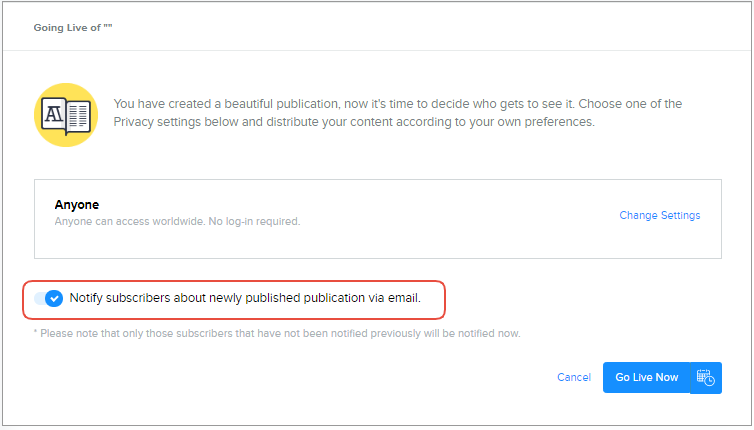Open the Change Settings link
The image size is (754, 430).
[659, 215]
